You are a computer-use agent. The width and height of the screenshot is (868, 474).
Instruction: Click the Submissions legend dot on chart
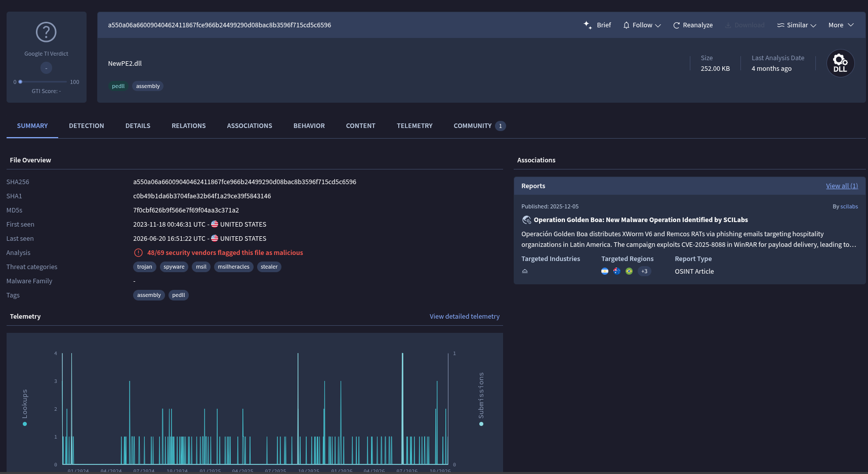[481, 424]
